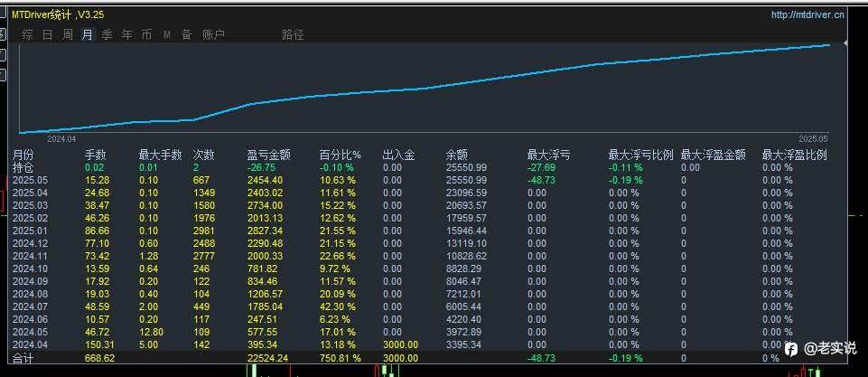The width and height of the screenshot is (868, 377).
Task: Open the 路径 path tab
Action: pos(293,35)
